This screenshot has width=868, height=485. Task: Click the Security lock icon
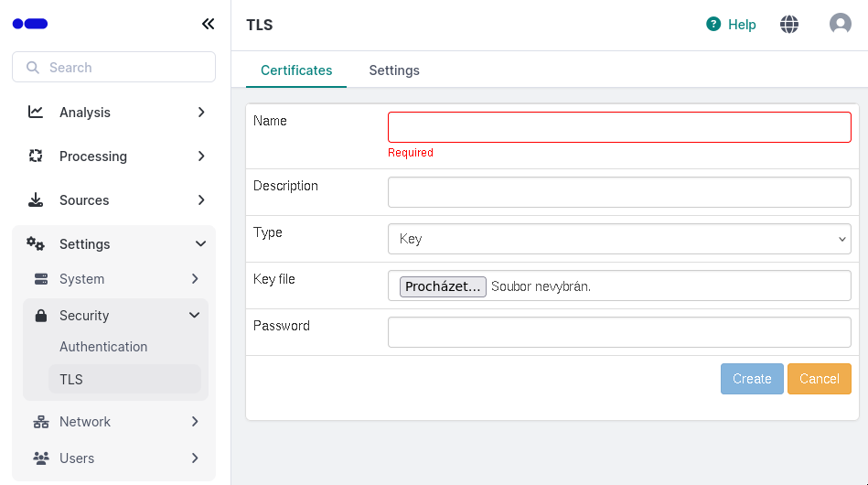click(41, 316)
